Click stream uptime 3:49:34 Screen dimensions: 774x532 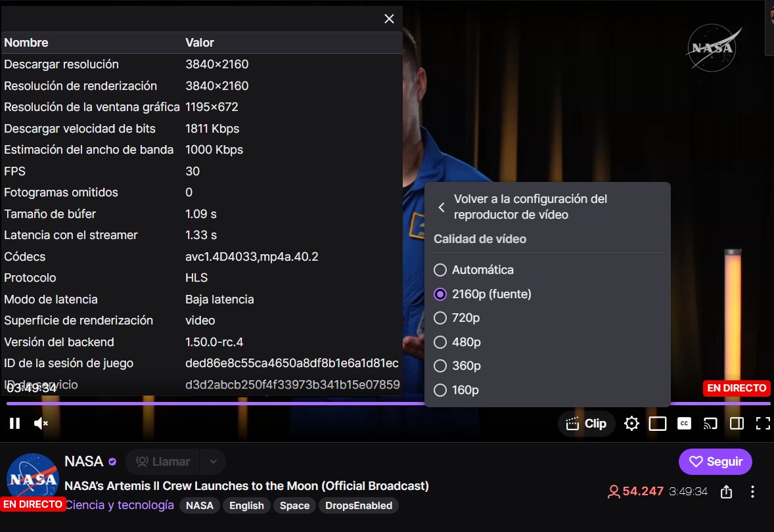point(688,491)
